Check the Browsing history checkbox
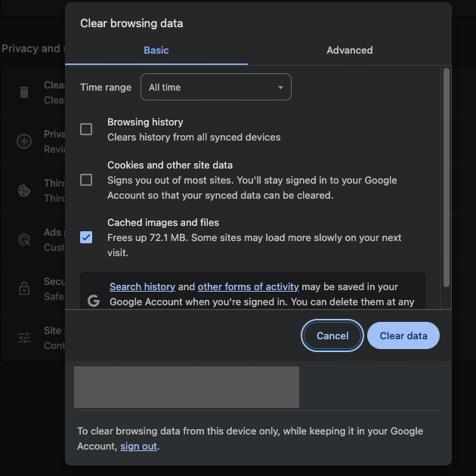This screenshot has height=476, width=476. (x=86, y=129)
